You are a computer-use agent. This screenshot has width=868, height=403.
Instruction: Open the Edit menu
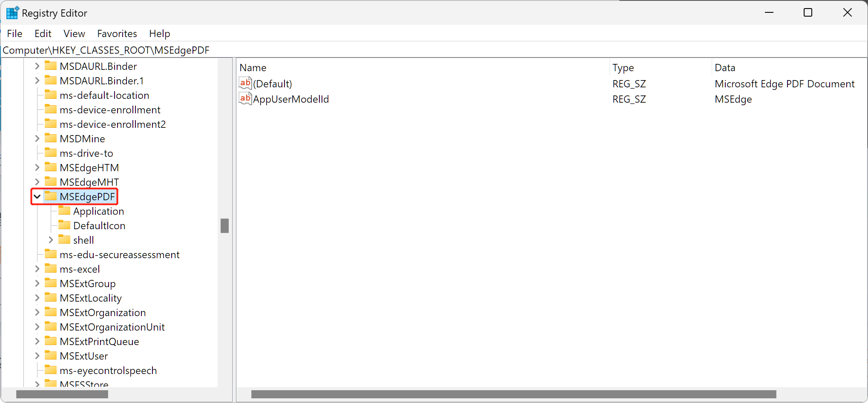(x=43, y=33)
